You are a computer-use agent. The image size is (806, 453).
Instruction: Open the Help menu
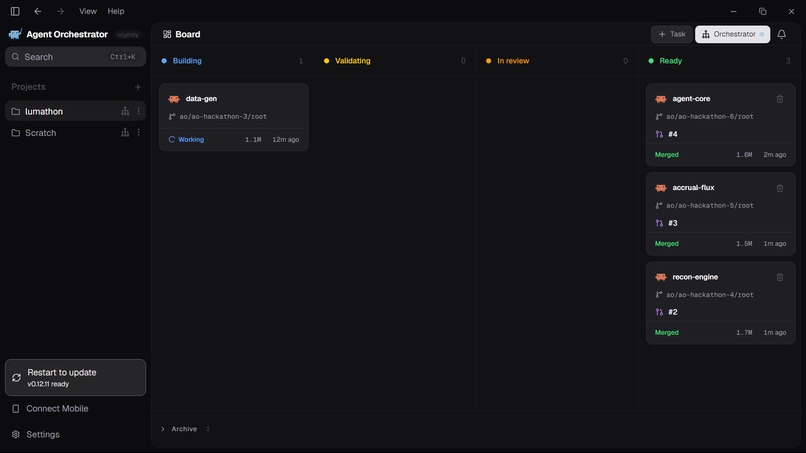coord(116,11)
